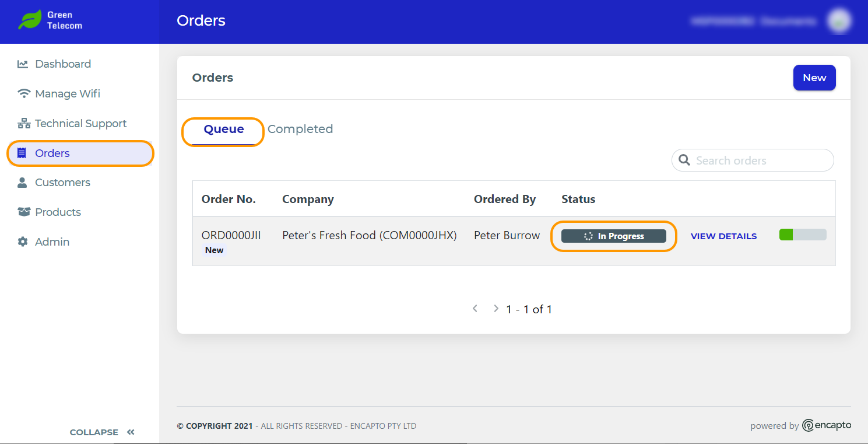Switch to the Queue tab
868x444 pixels.
click(224, 130)
